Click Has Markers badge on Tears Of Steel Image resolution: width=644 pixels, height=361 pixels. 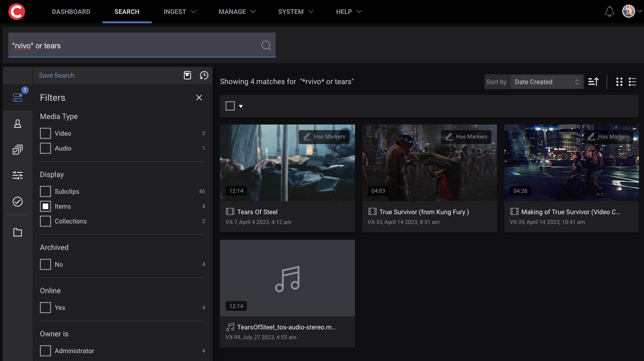click(324, 137)
